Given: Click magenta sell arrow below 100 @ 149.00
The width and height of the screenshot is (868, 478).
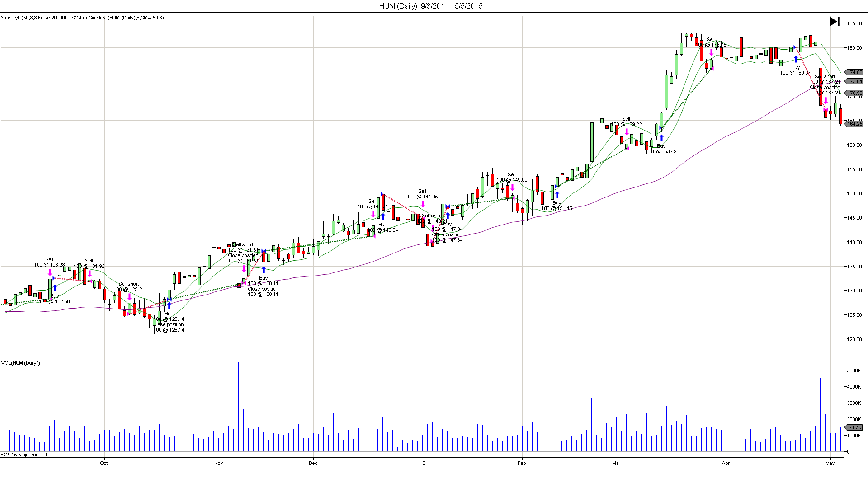Looking at the screenshot, I should 512,187.
